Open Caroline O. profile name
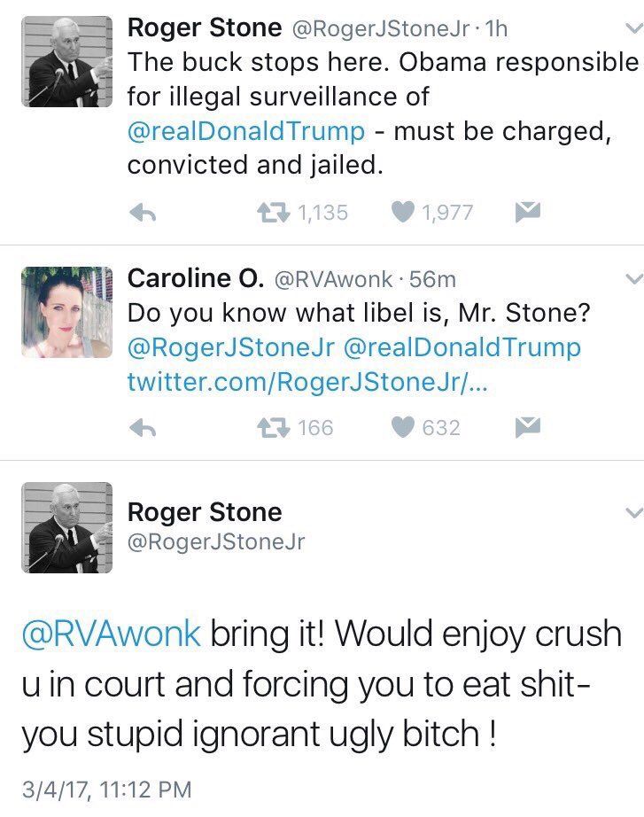 click(196, 278)
